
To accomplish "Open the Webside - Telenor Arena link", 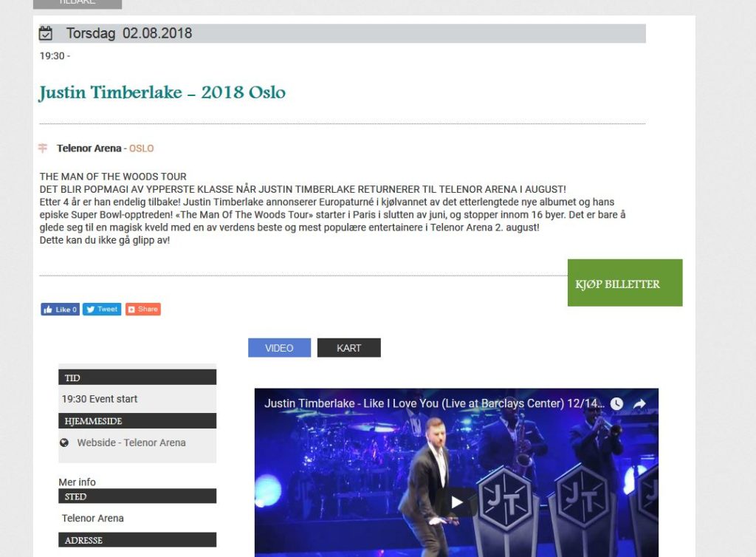I will [x=131, y=442].
